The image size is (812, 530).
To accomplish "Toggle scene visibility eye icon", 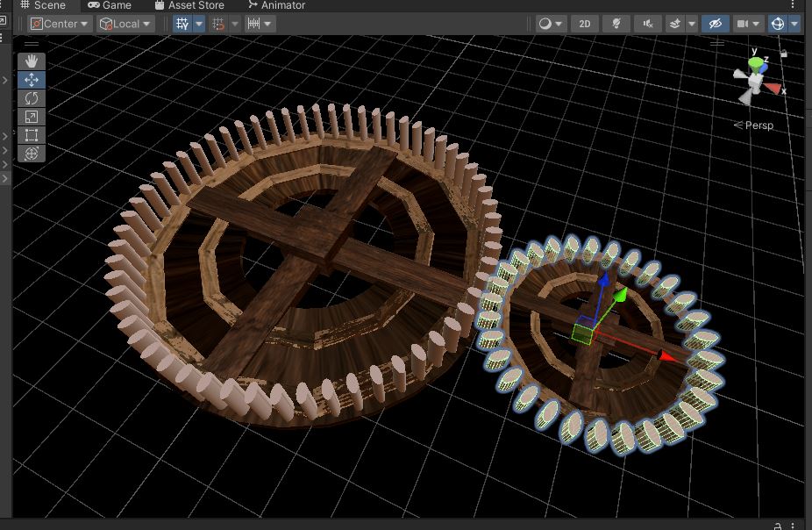I will pos(716,24).
